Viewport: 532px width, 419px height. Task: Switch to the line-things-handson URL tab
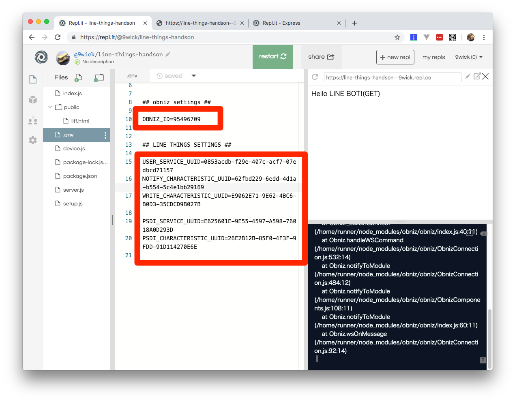201,23
